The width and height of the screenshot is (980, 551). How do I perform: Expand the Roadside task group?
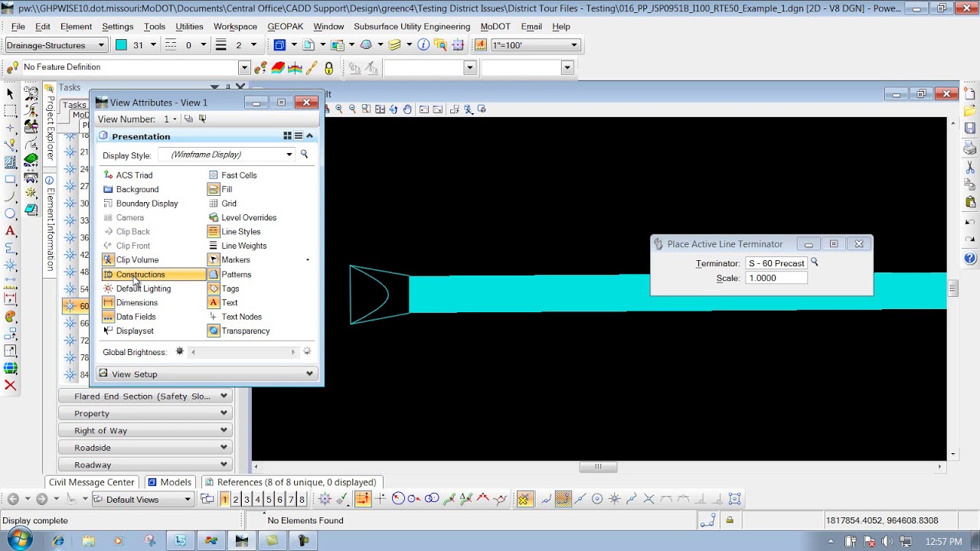(x=145, y=448)
